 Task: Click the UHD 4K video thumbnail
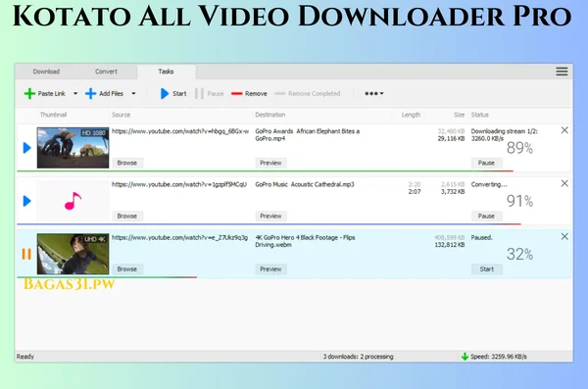click(x=73, y=254)
